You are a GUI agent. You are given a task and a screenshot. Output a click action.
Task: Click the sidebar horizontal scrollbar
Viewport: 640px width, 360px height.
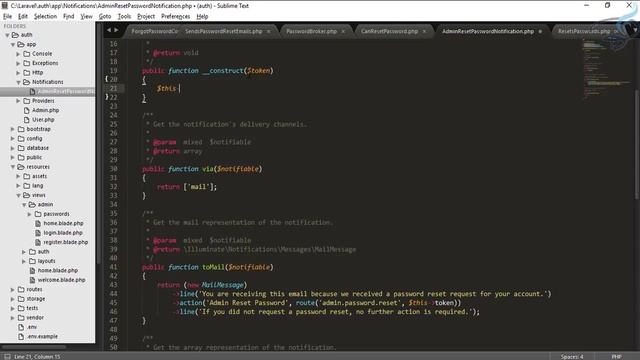[x=33, y=347]
